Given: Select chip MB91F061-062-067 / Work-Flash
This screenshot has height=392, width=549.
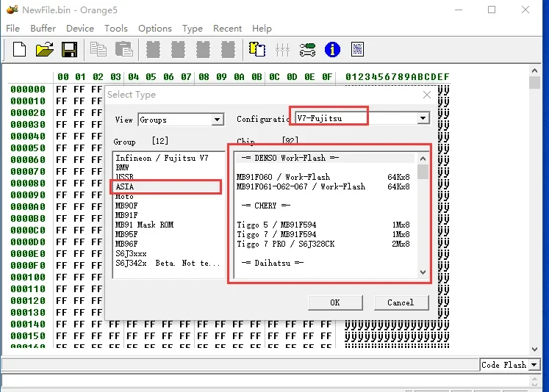Looking at the screenshot, I should tap(325, 186).
